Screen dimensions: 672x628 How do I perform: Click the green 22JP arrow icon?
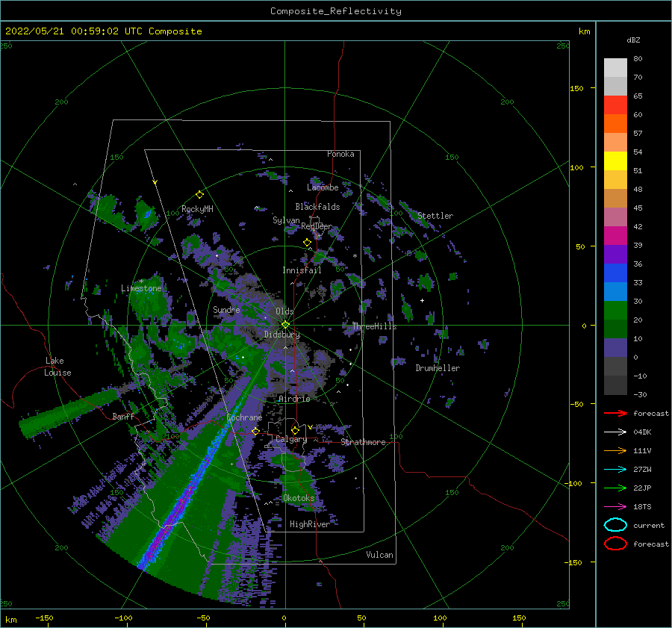[x=615, y=488]
